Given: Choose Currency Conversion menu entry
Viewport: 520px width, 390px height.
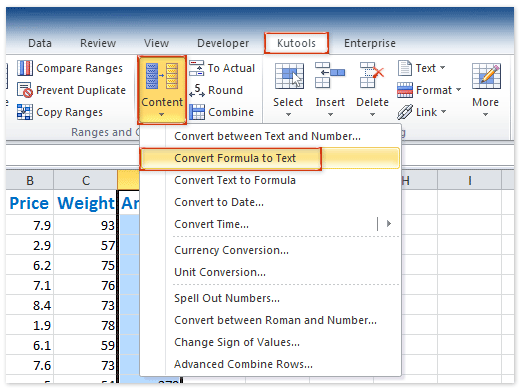Looking at the screenshot, I should (x=270, y=250).
